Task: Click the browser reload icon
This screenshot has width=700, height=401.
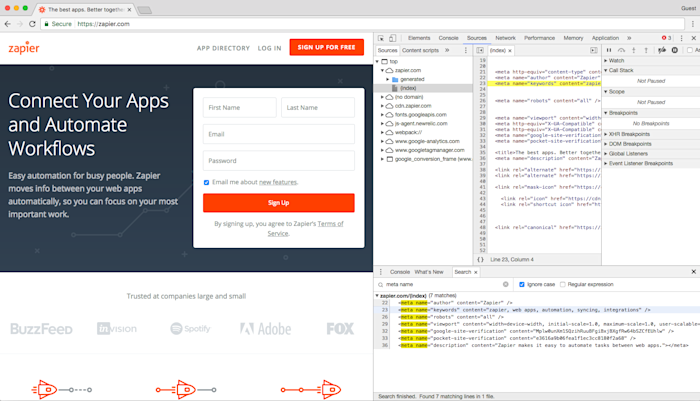Action: [x=32, y=24]
